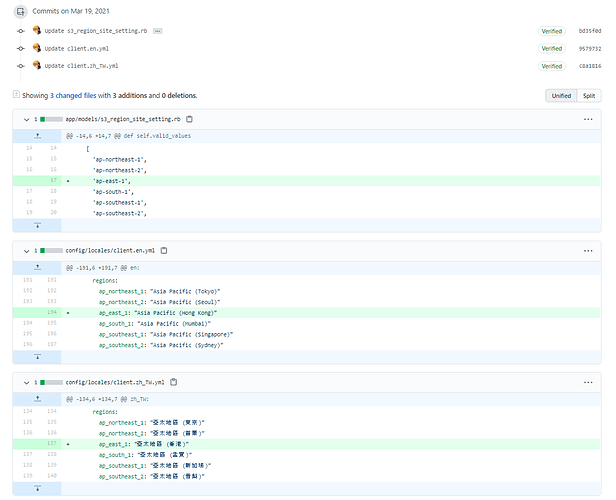Switch diff view to Split
Image resolution: width=616 pixels, height=500 pixels.
point(588,95)
